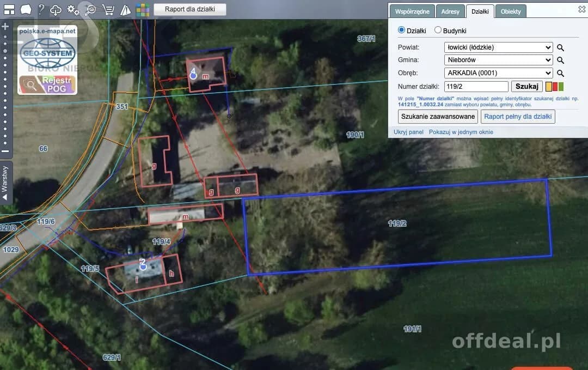This screenshot has height=370, width=588.
Task: Click the magnifier property search icon
Action: (90, 10)
